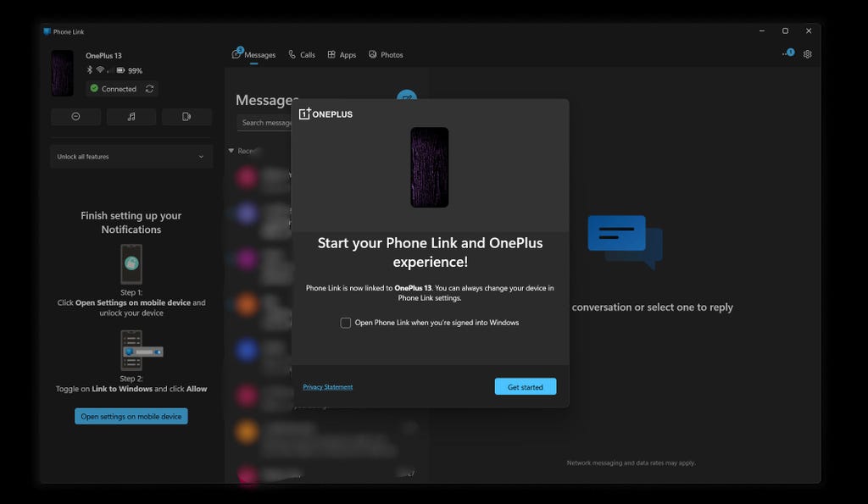This screenshot has width=868, height=504.
Task: Check 'Open Phone Link when signed into Windows'
Action: click(x=346, y=323)
